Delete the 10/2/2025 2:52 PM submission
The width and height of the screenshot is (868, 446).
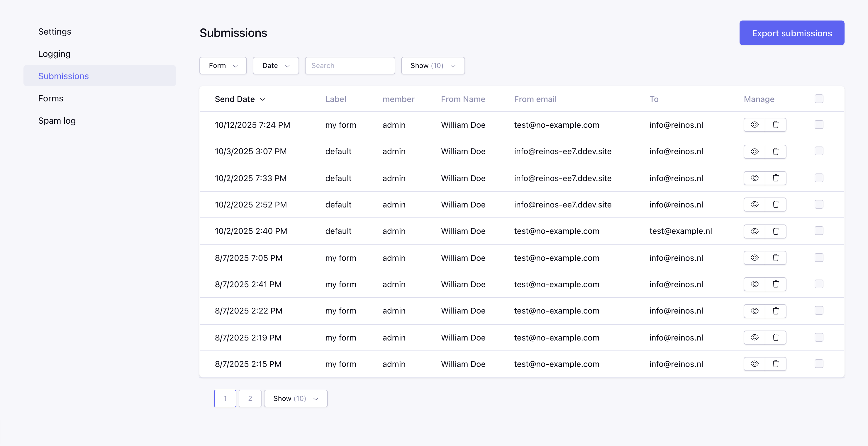(x=776, y=204)
